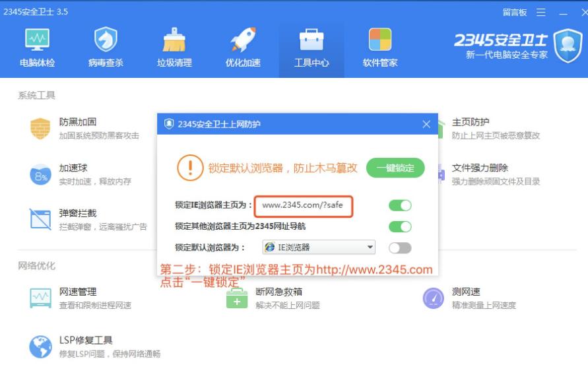Click the orange exclamation warning icon
Screen dimensions: 588x365
190,168
